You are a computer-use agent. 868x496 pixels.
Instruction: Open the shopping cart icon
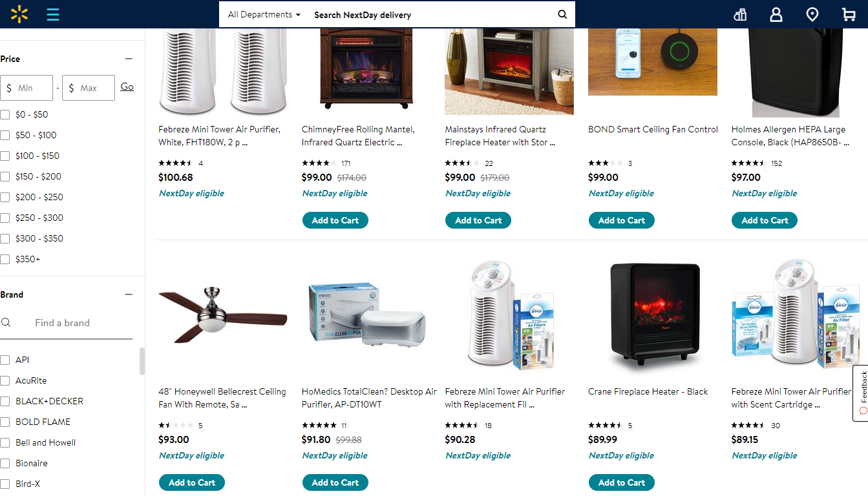(849, 14)
